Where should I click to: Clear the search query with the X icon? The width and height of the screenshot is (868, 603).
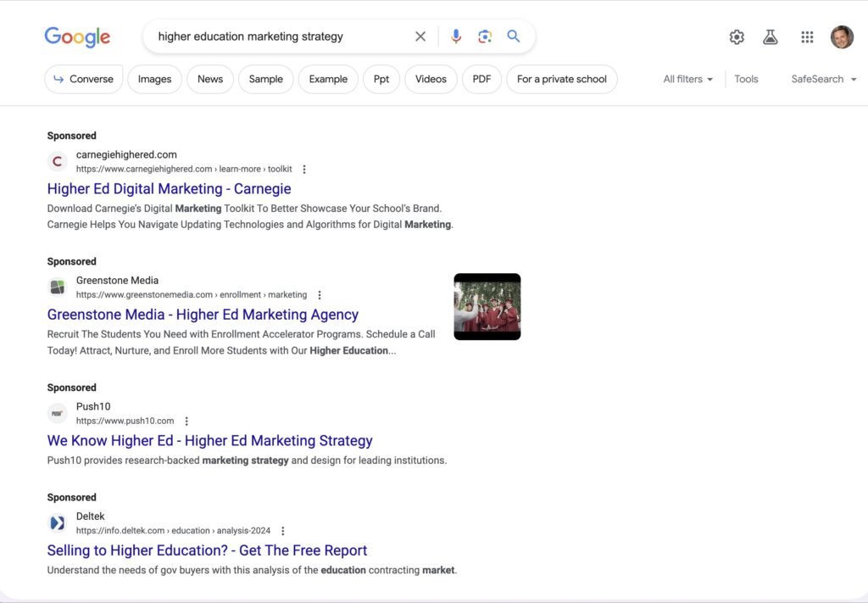point(420,36)
